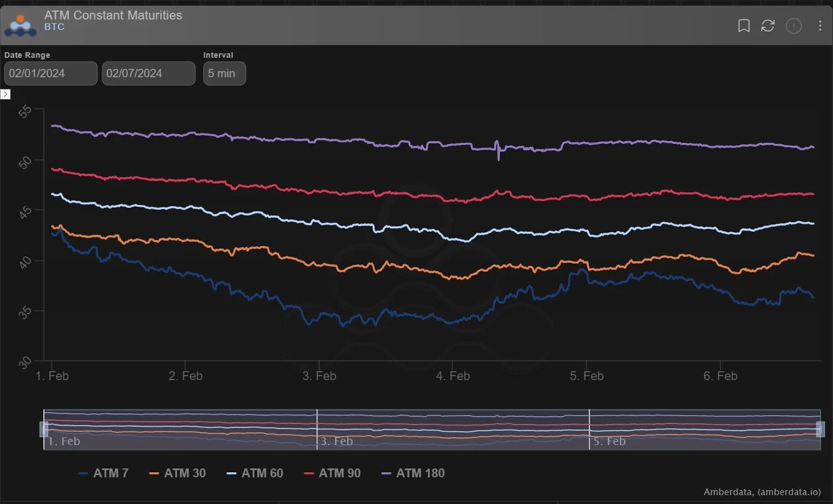Click the navigator near 5. Feb label

[x=609, y=441]
